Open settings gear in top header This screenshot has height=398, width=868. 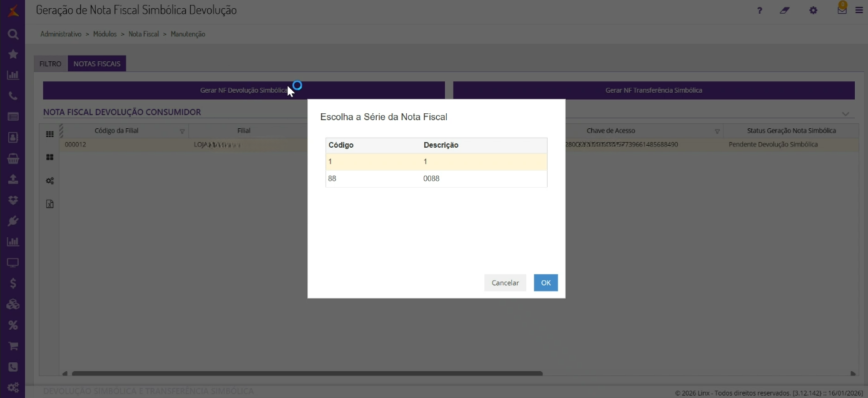click(x=814, y=11)
